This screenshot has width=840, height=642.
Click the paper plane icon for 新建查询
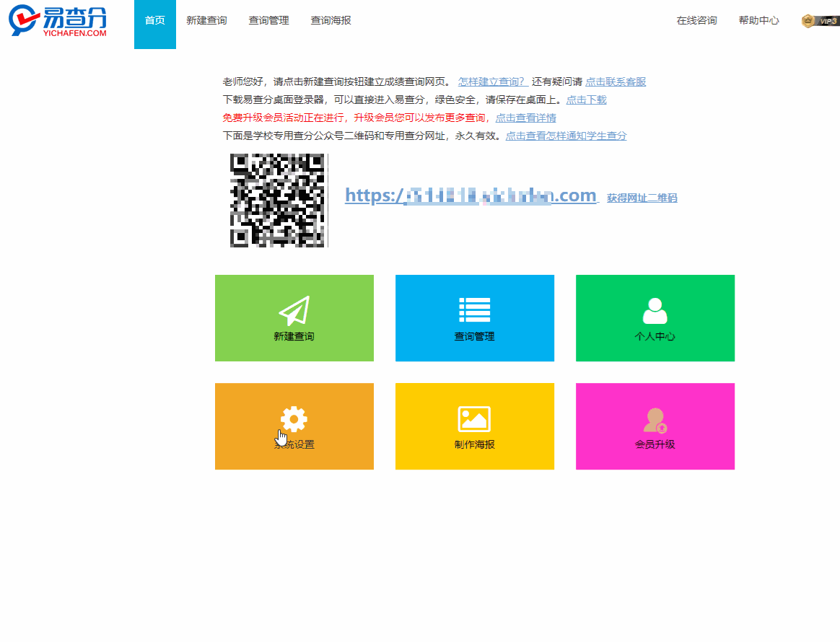pos(294,311)
